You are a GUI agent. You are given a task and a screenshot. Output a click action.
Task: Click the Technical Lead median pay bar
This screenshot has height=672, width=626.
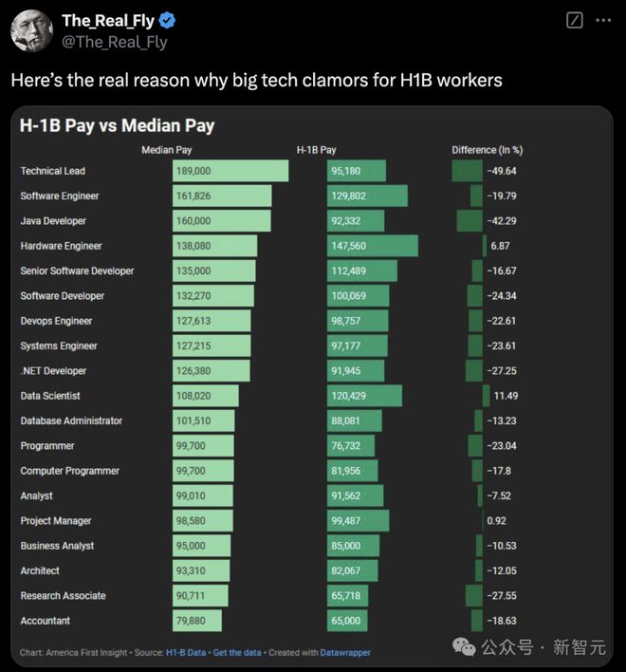pos(230,171)
